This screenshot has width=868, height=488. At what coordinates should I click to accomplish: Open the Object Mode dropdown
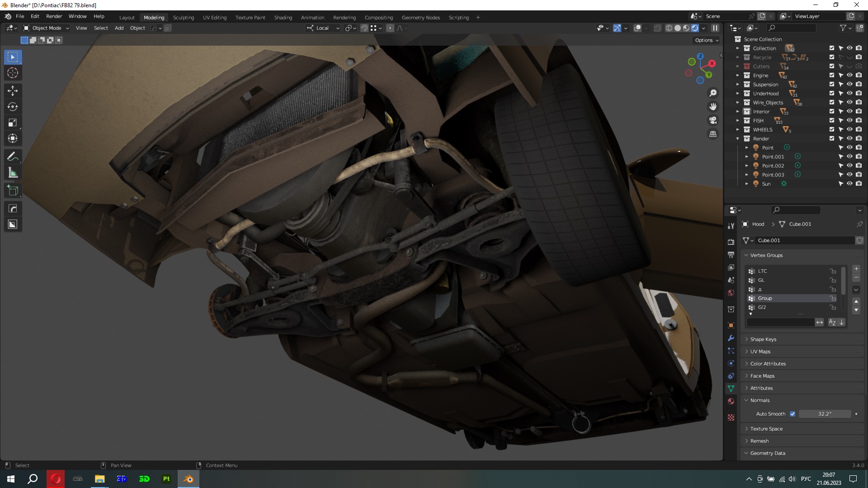pos(46,28)
